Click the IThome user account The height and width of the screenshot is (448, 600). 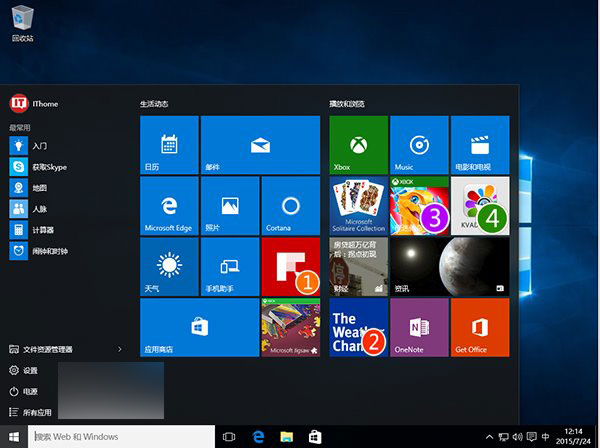click(40, 103)
